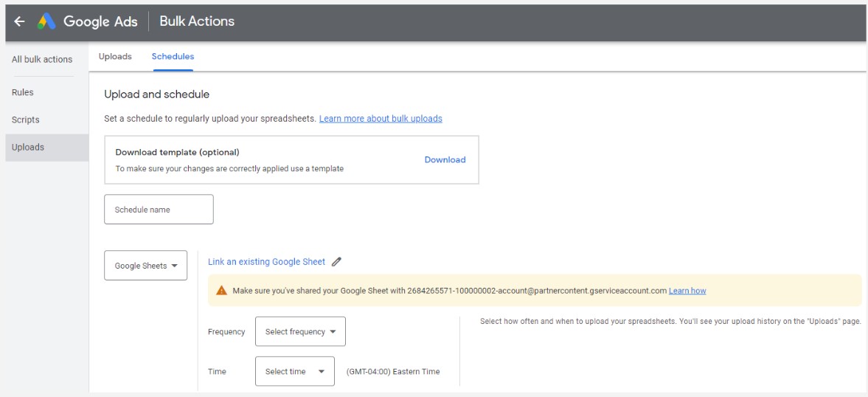Viewport: 868px width, 397px height.
Task: Click the Bulk Actions header title
Action: (197, 21)
